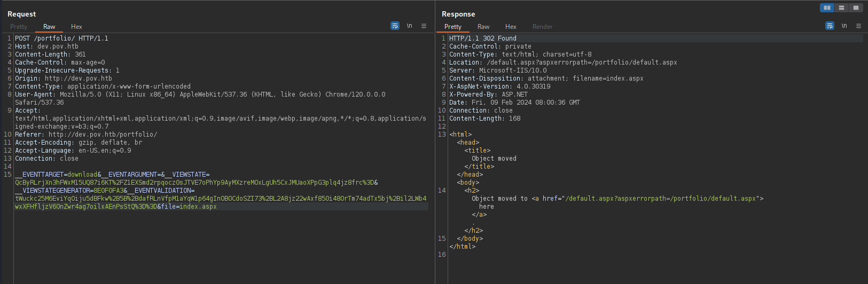
Task: Click 'Cache-Control: private' response header
Action: pos(490,46)
